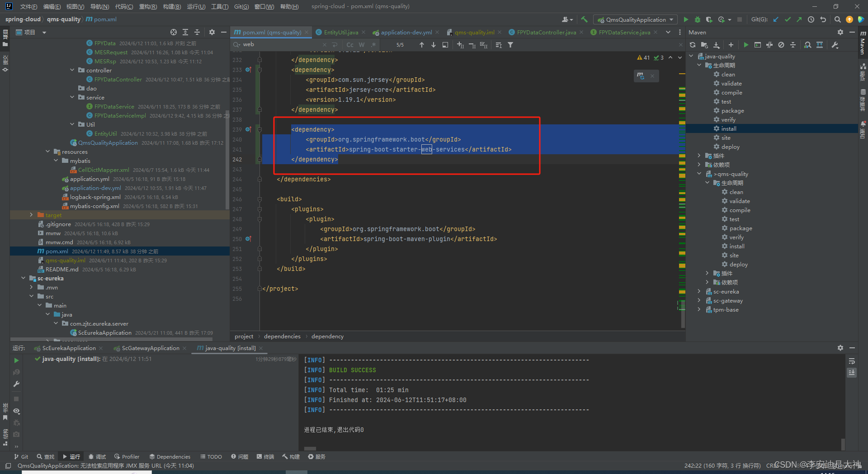Toggle tree view eye icon in Run panel
Viewport: 868px width, 474px height.
(16, 411)
